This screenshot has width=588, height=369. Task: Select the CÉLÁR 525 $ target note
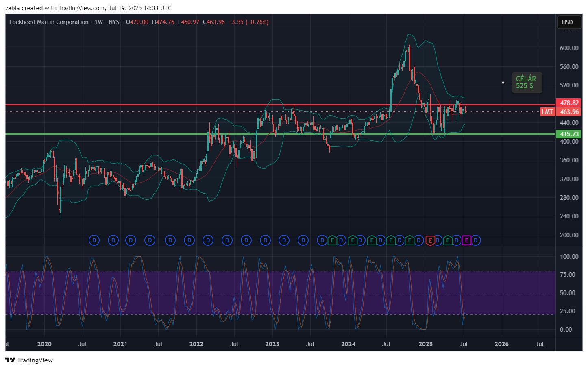527,82
